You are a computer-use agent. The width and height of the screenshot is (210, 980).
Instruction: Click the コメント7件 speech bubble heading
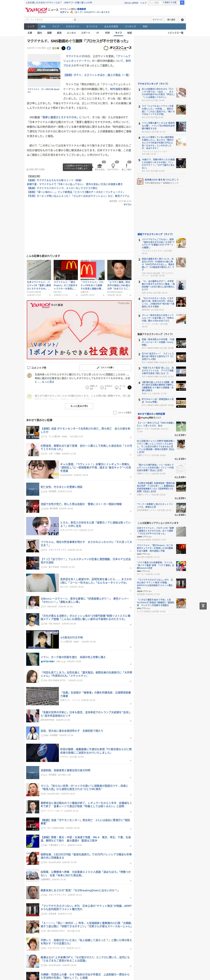pos(37,368)
